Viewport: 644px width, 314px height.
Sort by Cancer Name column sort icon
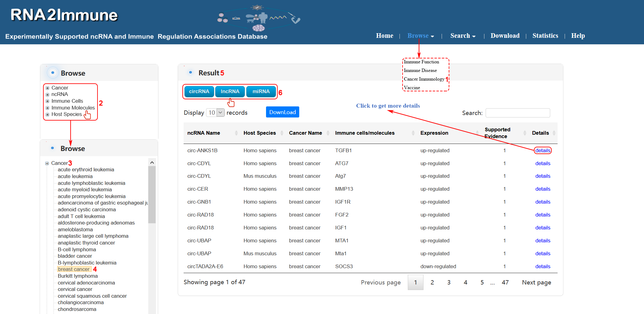[328, 133]
